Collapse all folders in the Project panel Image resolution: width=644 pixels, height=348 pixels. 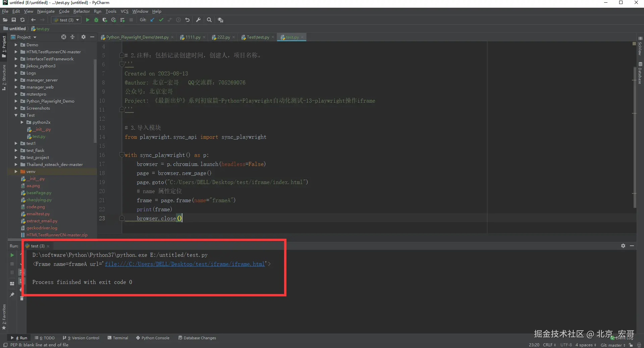coord(72,37)
